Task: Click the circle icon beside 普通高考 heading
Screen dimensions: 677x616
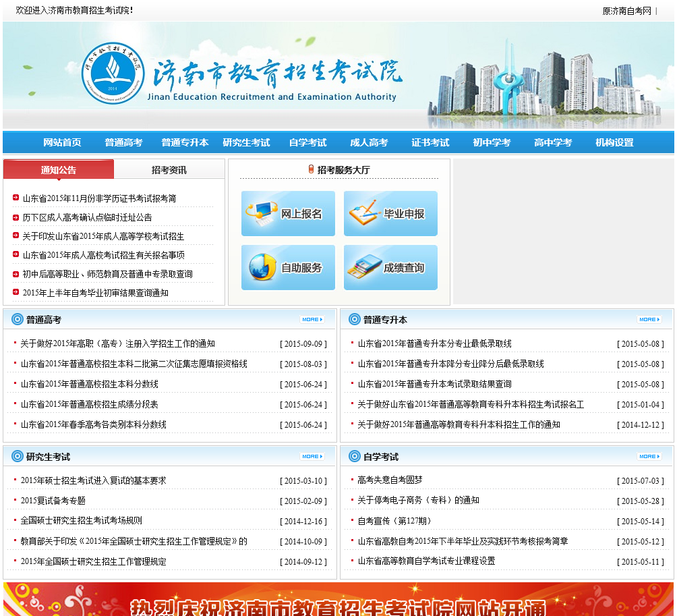Action: coord(18,319)
